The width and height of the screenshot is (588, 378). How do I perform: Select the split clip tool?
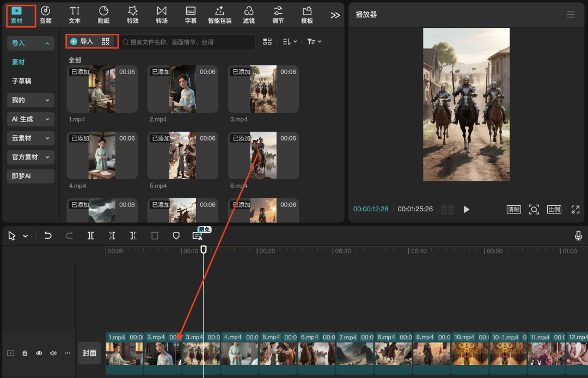90,236
